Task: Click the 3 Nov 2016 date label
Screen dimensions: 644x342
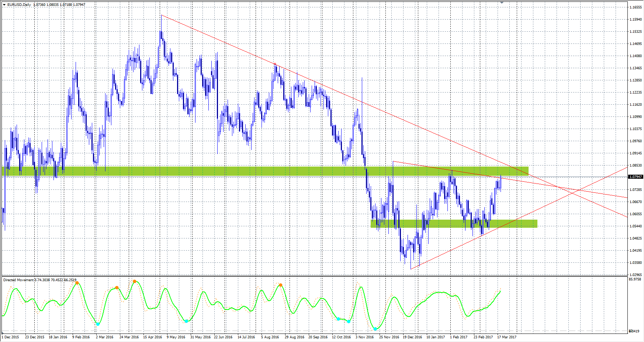Action: (x=365, y=337)
